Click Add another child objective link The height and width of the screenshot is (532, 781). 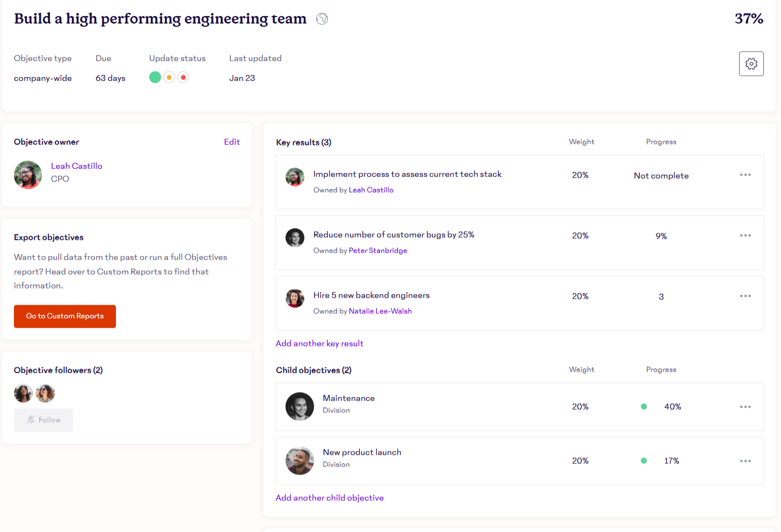point(330,498)
